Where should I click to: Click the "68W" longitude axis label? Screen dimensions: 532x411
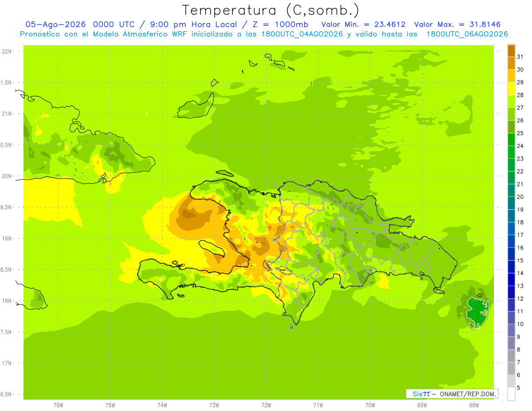coord(474,405)
